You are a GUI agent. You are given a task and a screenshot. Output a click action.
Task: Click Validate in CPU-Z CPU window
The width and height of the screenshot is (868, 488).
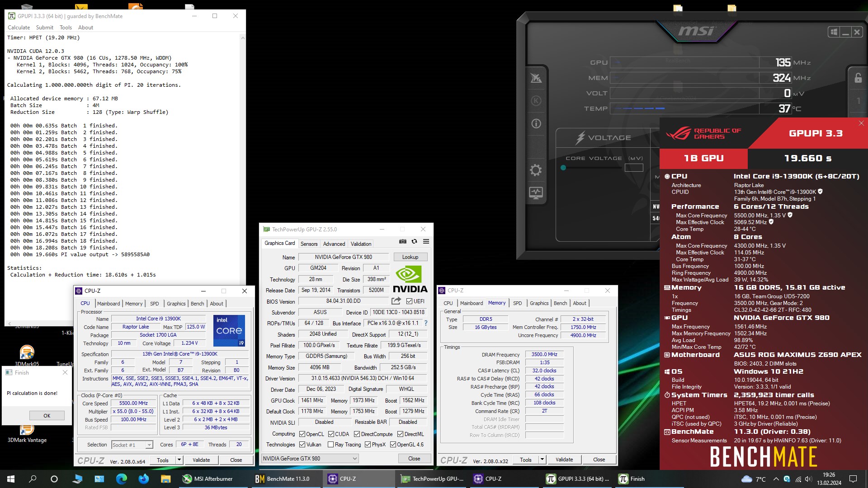pyautogui.click(x=201, y=460)
